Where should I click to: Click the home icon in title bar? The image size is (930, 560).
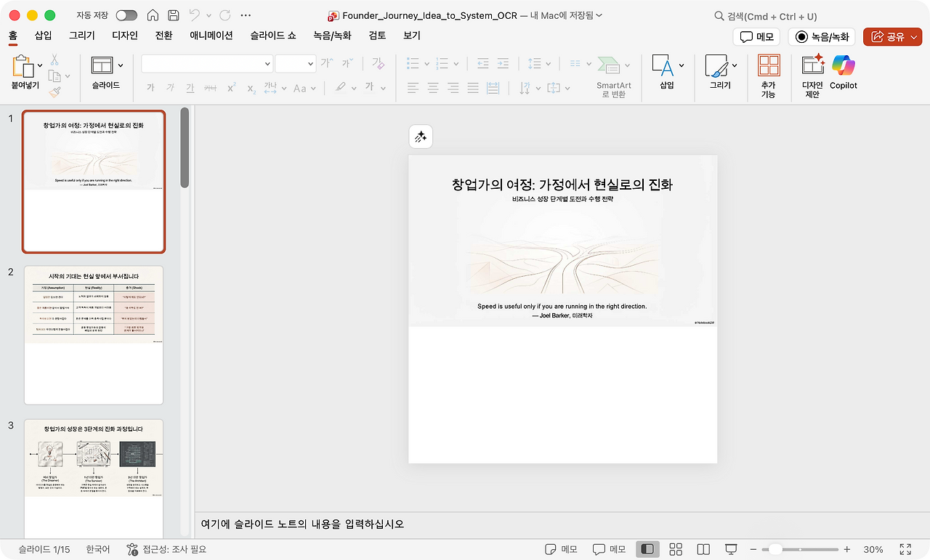153,15
